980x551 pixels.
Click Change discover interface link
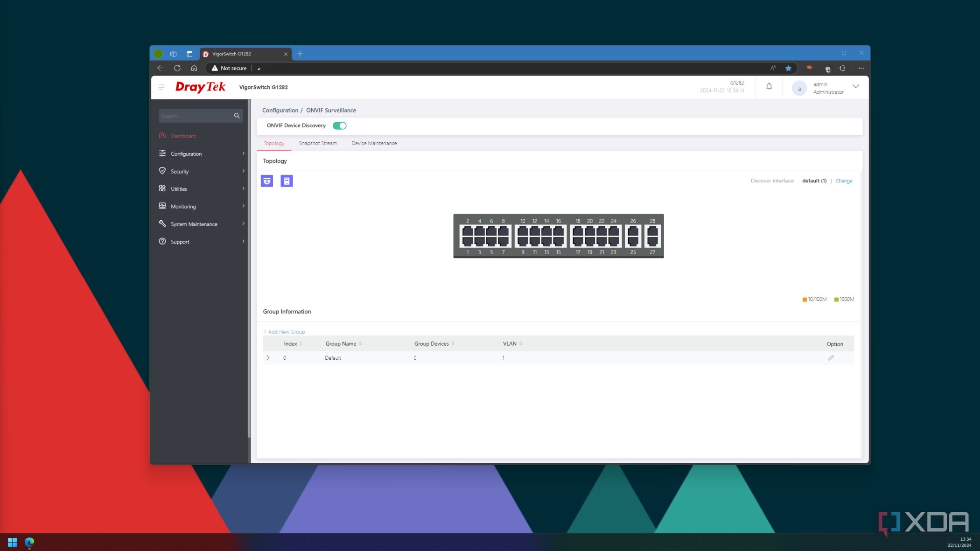point(844,180)
